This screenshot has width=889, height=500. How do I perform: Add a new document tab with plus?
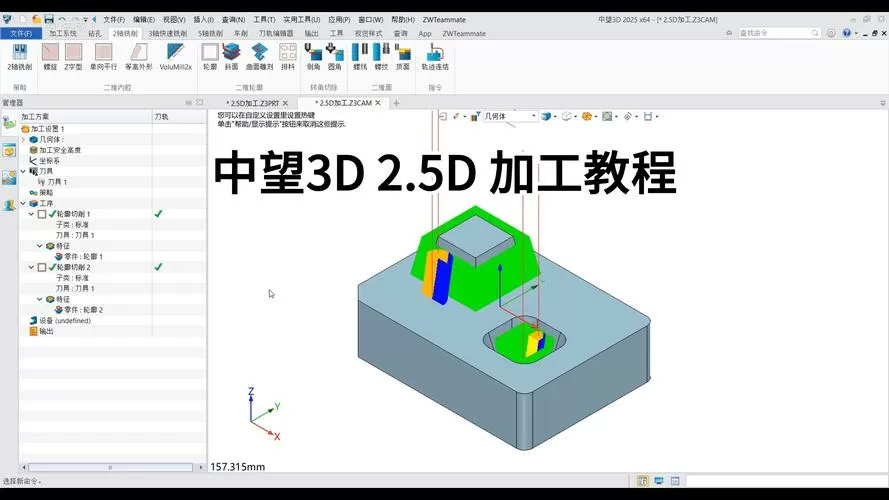coord(396,103)
